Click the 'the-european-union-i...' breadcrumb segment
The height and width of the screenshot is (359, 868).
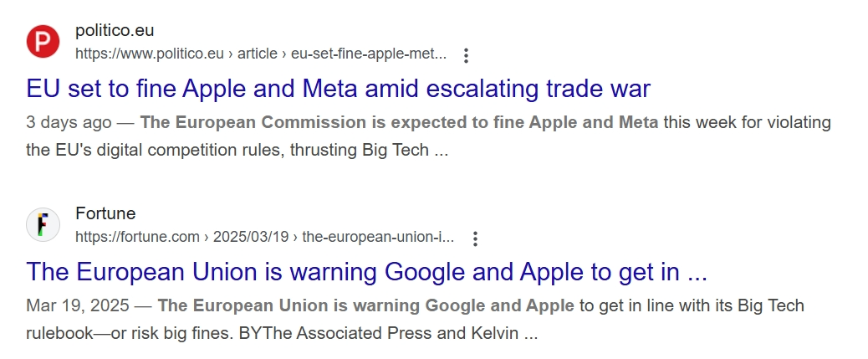click(378, 237)
